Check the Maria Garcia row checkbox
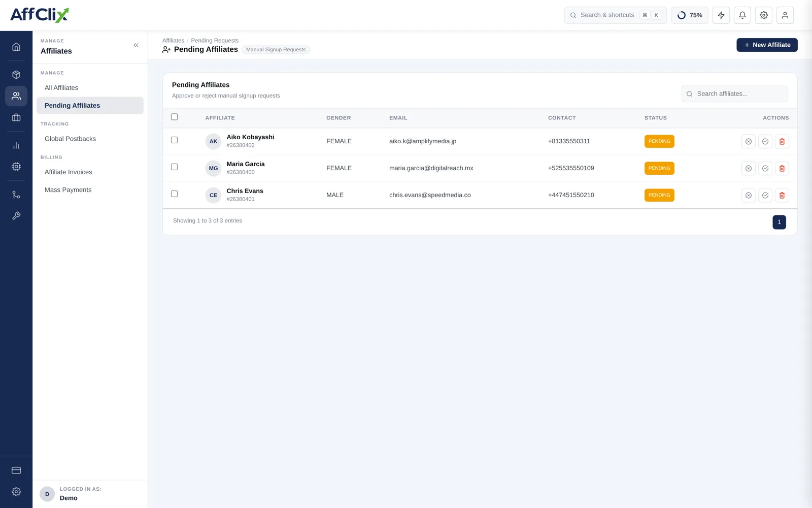The height and width of the screenshot is (508, 812). (174, 167)
